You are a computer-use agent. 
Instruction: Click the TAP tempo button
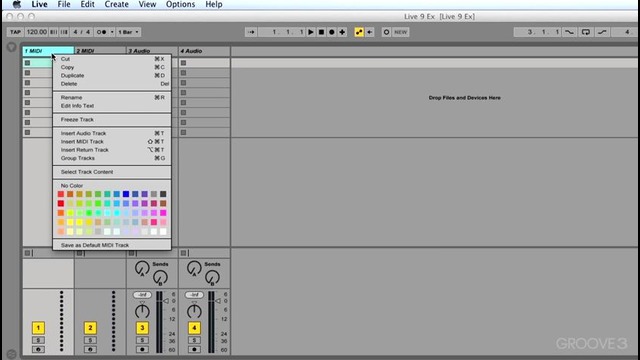coord(16,32)
